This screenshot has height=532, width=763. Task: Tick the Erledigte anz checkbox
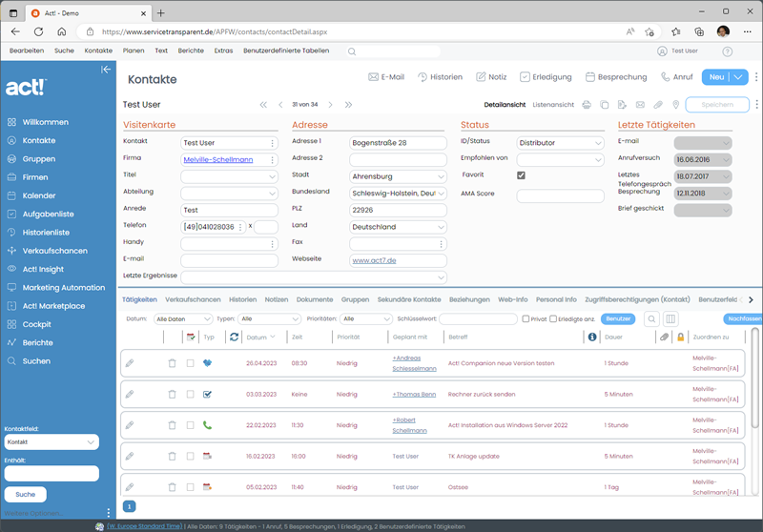click(553, 318)
